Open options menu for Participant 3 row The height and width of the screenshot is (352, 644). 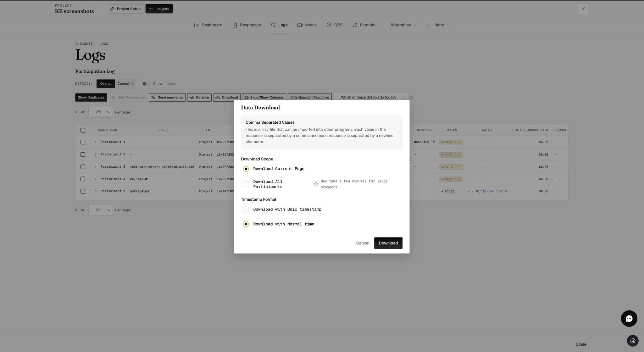[x=557, y=167]
